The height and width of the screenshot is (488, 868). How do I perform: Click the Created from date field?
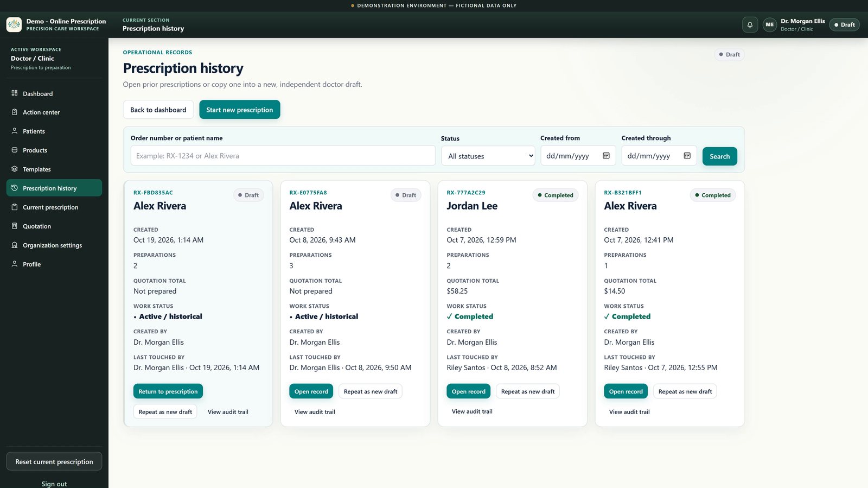coord(578,156)
